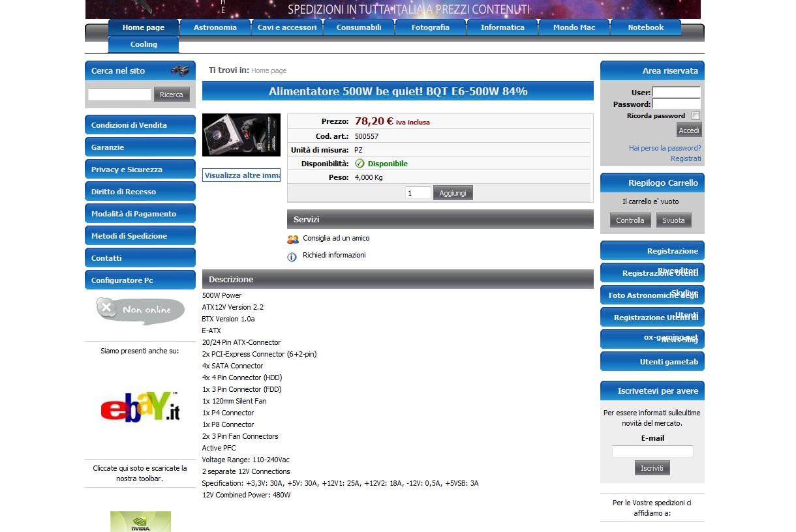796x532 pixels.
Task: Click the Consiglia ad un amico icon
Action: [x=292, y=239]
